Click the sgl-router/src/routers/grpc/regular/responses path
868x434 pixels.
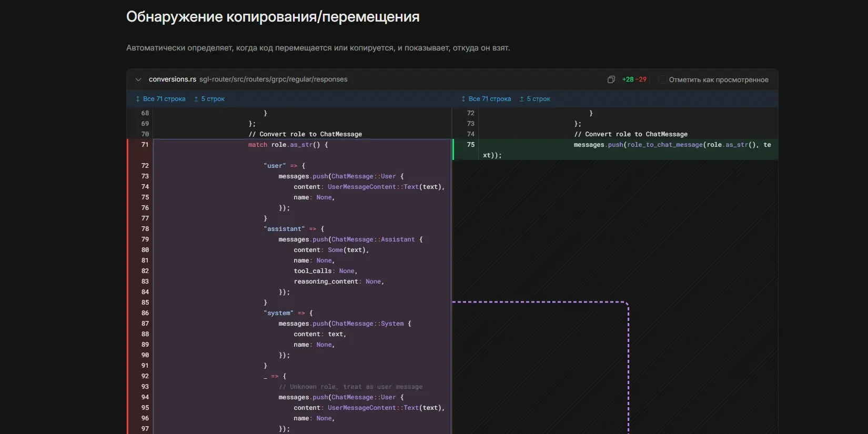[274, 79]
